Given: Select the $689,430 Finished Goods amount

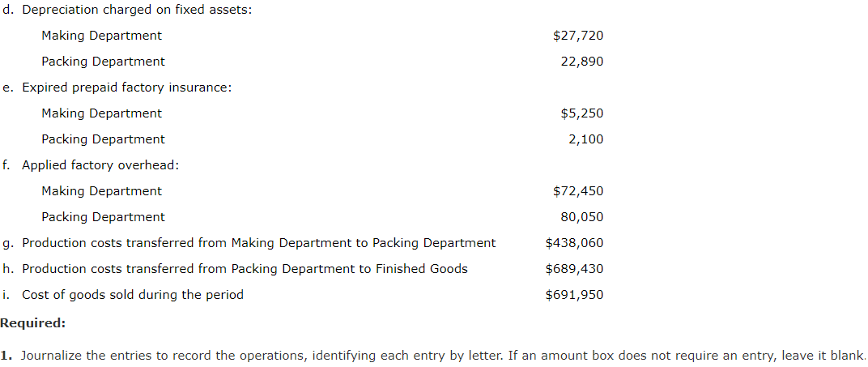Looking at the screenshot, I should pyautogui.click(x=574, y=269).
